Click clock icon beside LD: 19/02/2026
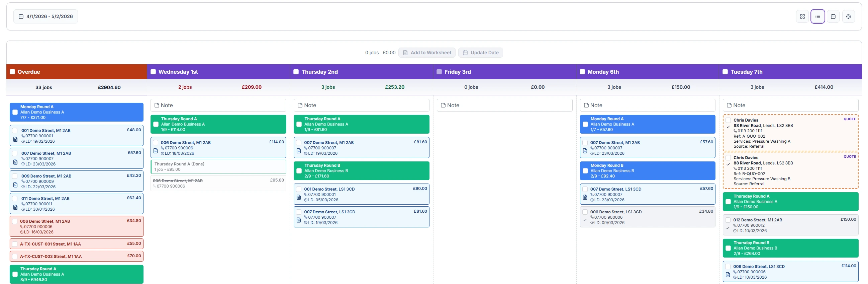The width and height of the screenshot is (868, 284). 23,142
